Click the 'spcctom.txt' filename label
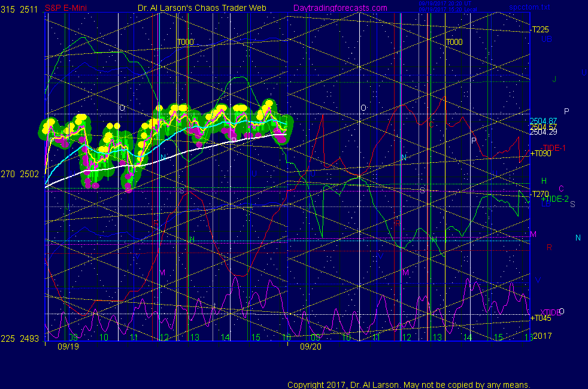 [530, 7]
